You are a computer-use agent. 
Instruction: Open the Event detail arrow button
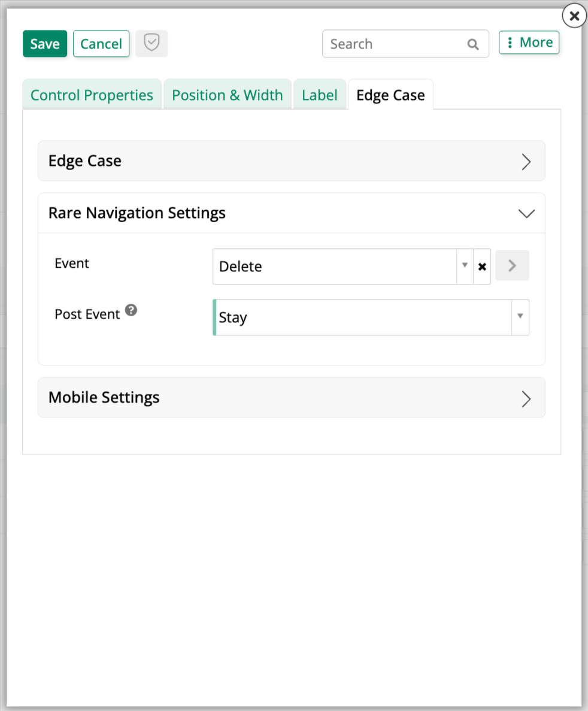[x=512, y=265]
